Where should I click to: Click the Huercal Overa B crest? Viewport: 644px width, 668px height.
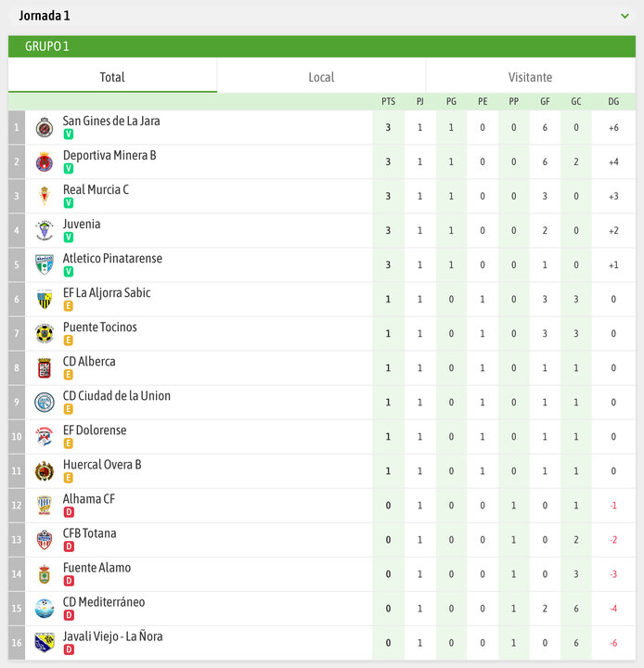(x=44, y=471)
